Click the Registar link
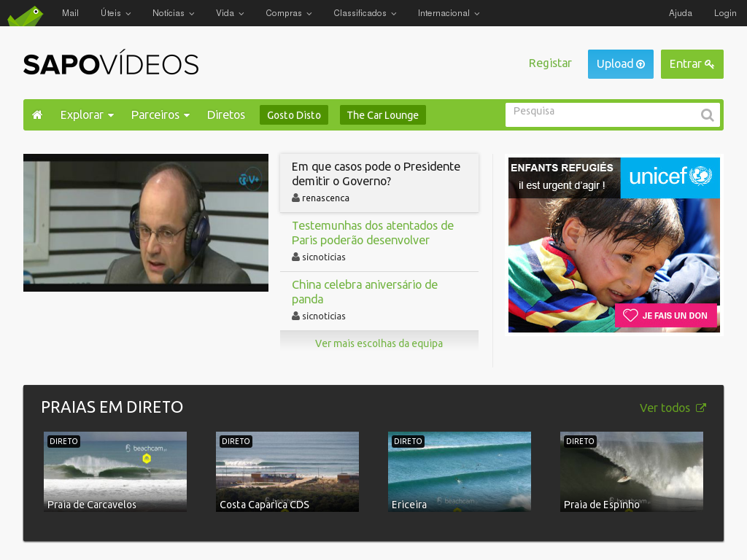The width and height of the screenshot is (747, 560). pyautogui.click(x=550, y=63)
